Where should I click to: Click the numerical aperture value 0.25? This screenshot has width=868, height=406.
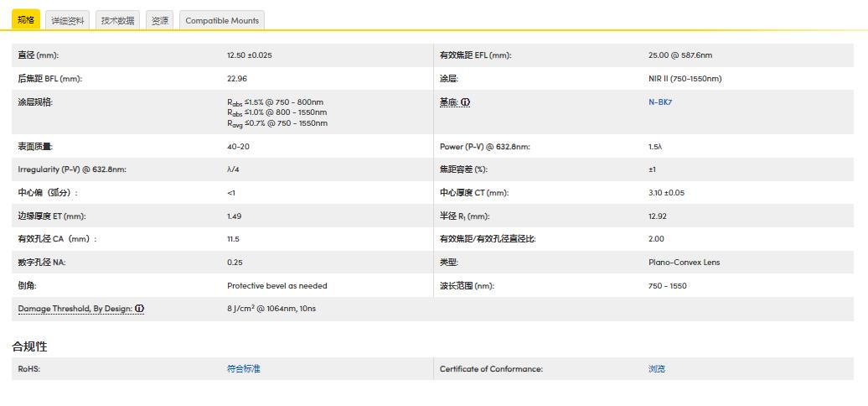[235, 263]
